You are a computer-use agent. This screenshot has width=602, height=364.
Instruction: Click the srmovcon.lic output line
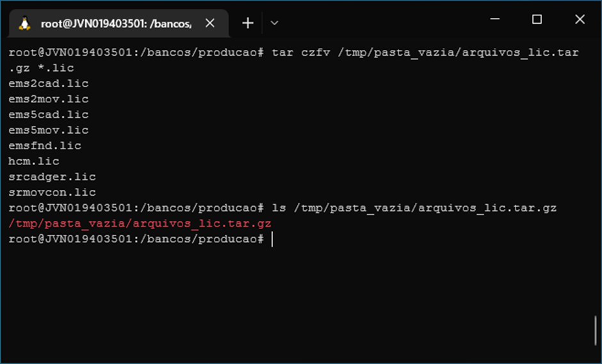[x=53, y=192]
